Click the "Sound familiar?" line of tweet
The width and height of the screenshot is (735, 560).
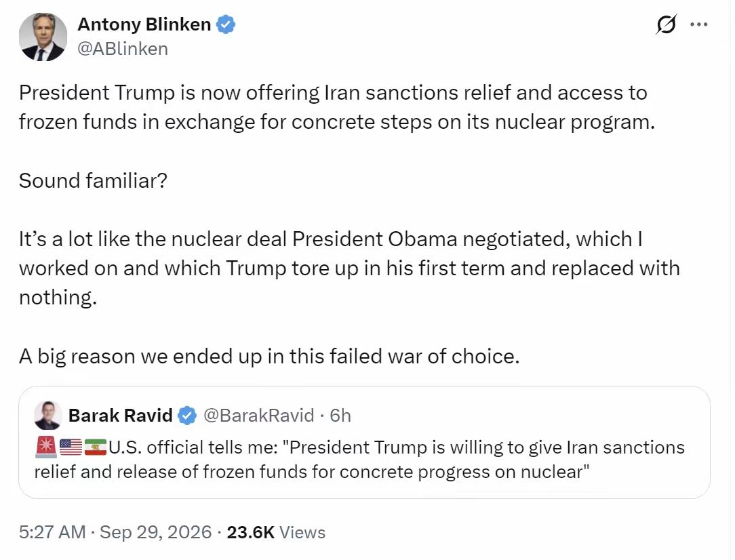(94, 180)
